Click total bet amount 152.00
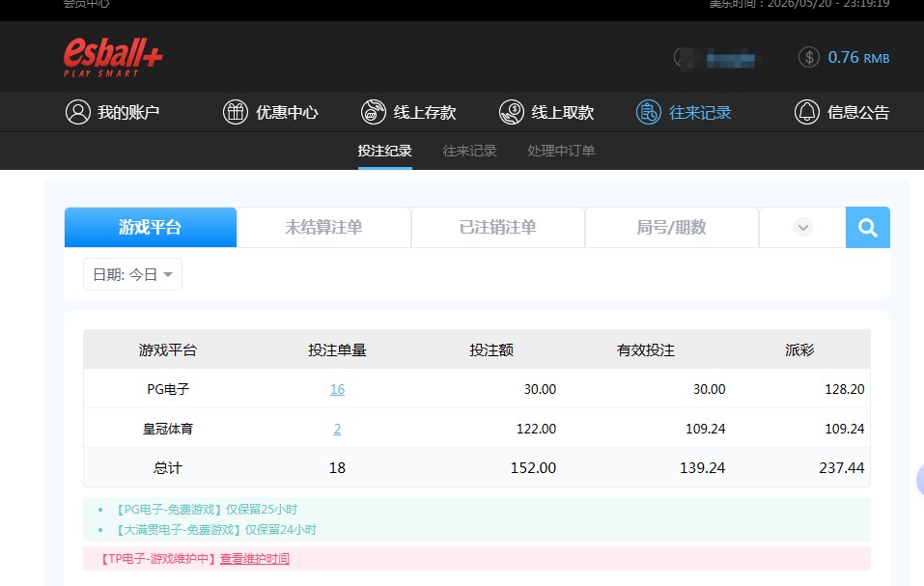The width and height of the screenshot is (924, 586). (533, 468)
